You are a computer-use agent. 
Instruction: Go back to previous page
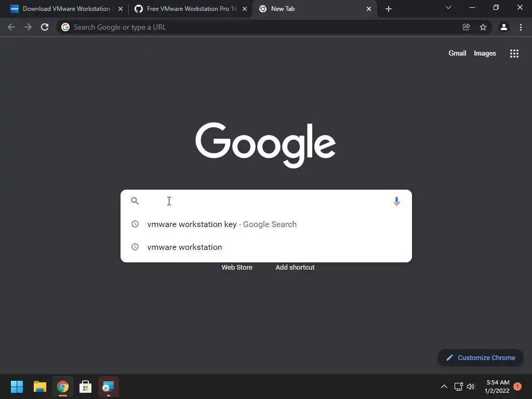(11, 27)
